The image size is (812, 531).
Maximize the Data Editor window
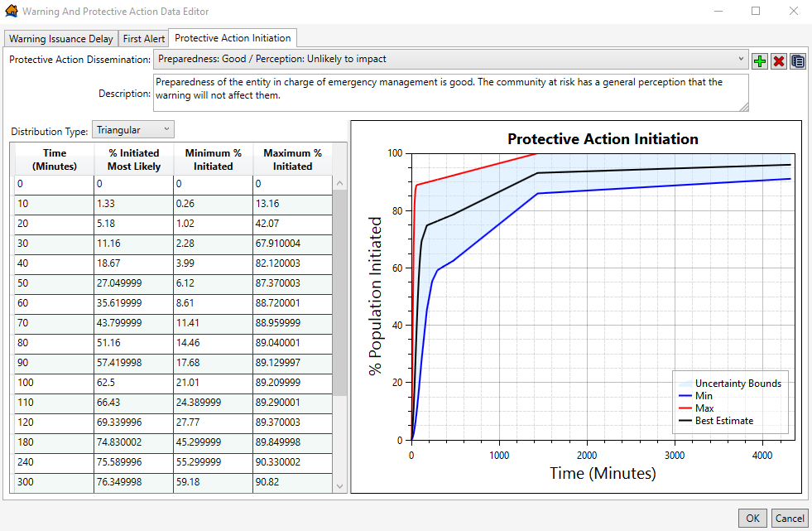point(756,11)
